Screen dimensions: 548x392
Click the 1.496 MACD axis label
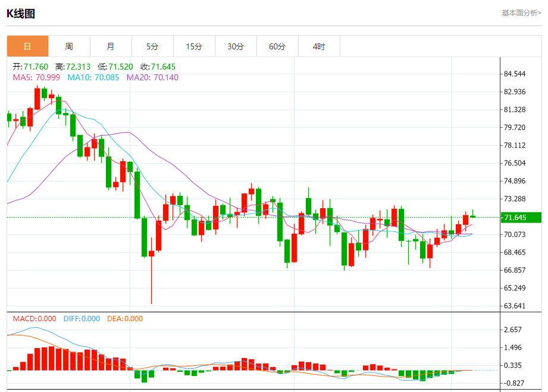(513, 347)
